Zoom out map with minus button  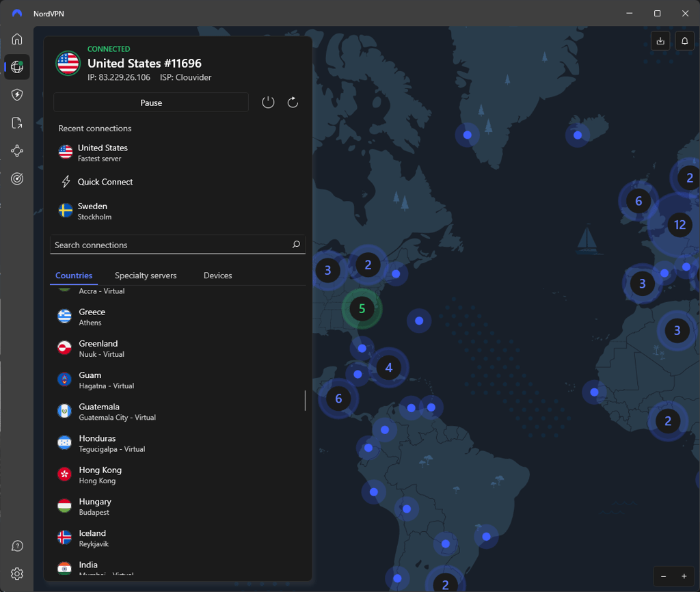(663, 576)
